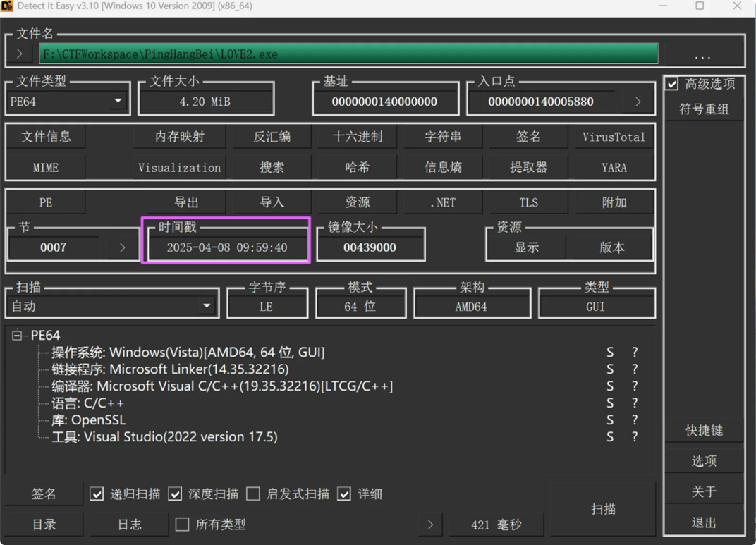Click the ? link on the 语言: C/C++ row

click(635, 403)
